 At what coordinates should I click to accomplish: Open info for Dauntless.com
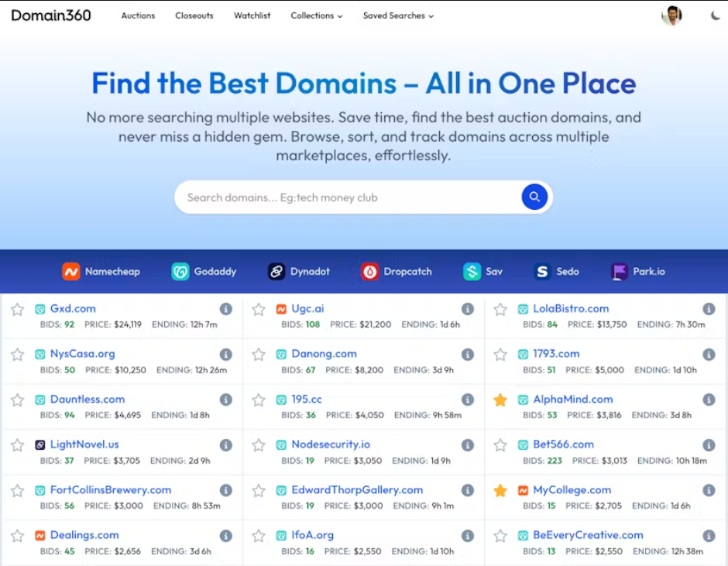(x=226, y=400)
